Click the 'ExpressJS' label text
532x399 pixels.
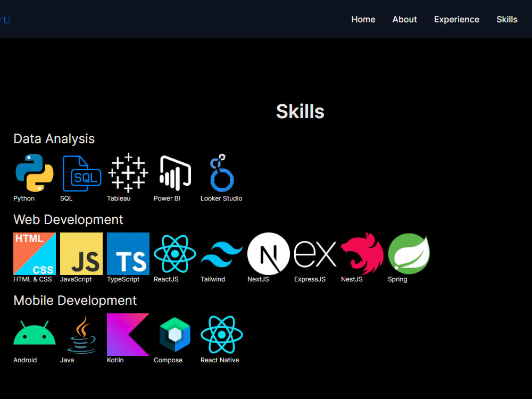click(x=310, y=279)
